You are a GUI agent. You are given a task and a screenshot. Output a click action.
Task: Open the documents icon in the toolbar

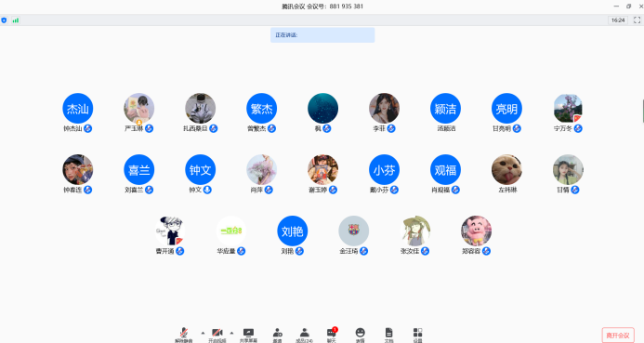pyautogui.click(x=389, y=335)
